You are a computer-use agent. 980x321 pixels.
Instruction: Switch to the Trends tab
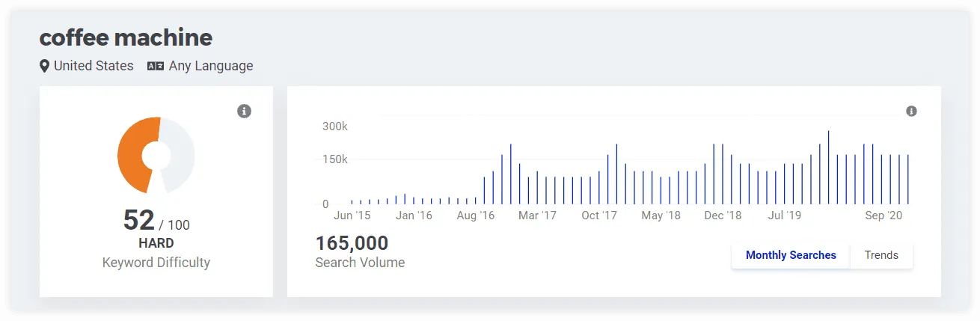click(881, 255)
